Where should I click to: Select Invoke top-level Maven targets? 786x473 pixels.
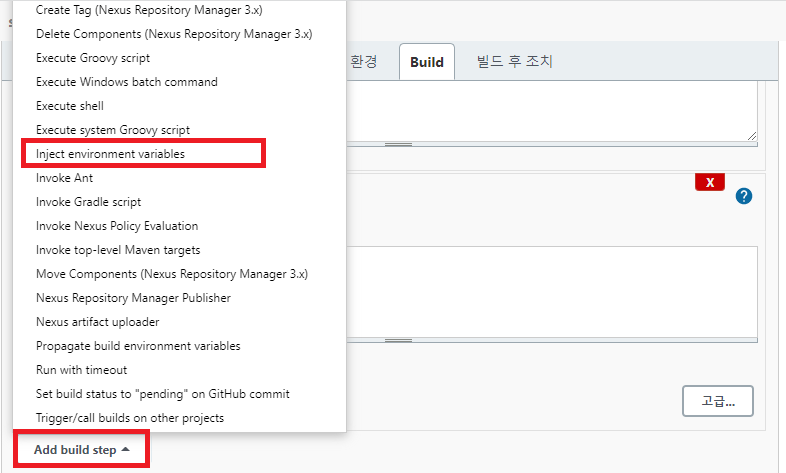tap(118, 250)
